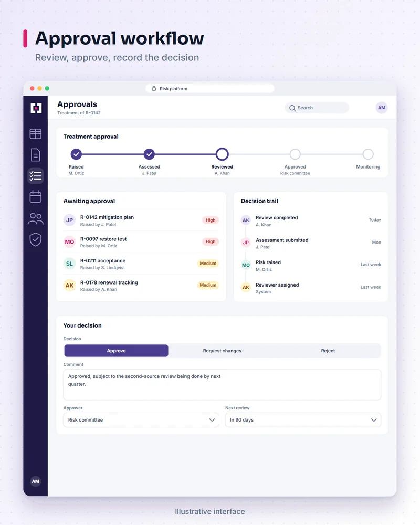Click the Risk platform address bar
This screenshot has height=525, width=420.
click(210, 88)
